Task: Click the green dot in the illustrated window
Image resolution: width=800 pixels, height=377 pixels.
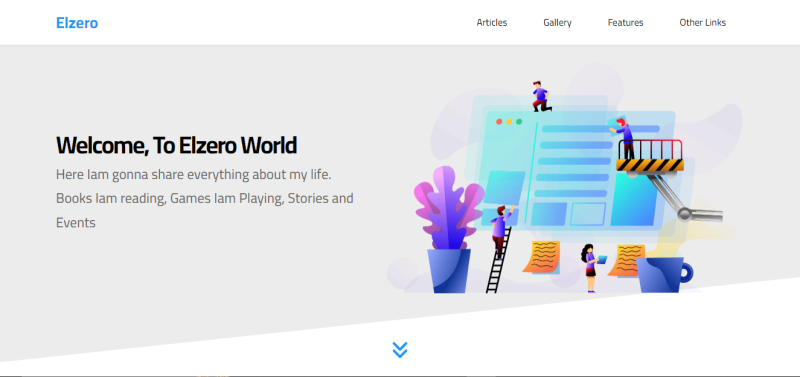Action: pyautogui.click(x=519, y=121)
